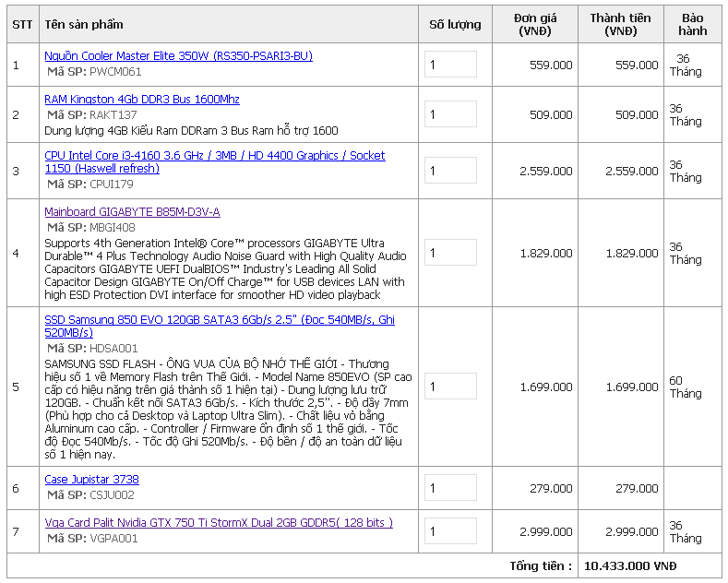Click the subtotal 2.999.000 for the VGA card
The height and width of the screenshot is (583, 728).
632,532
